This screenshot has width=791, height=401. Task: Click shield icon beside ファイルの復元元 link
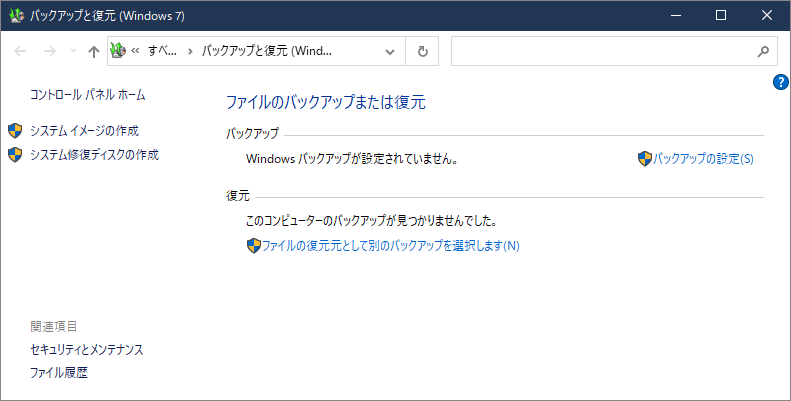click(x=254, y=246)
